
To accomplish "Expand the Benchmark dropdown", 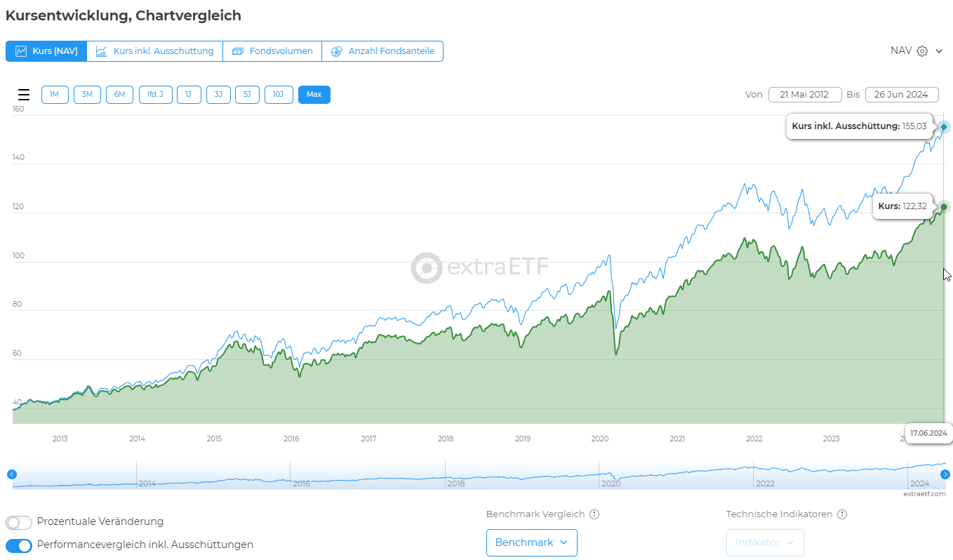I will pos(531,542).
